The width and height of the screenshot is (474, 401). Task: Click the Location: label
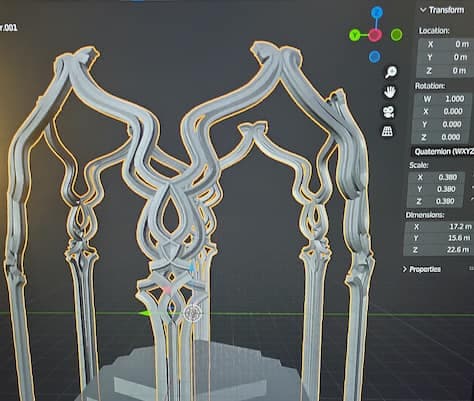coord(434,31)
